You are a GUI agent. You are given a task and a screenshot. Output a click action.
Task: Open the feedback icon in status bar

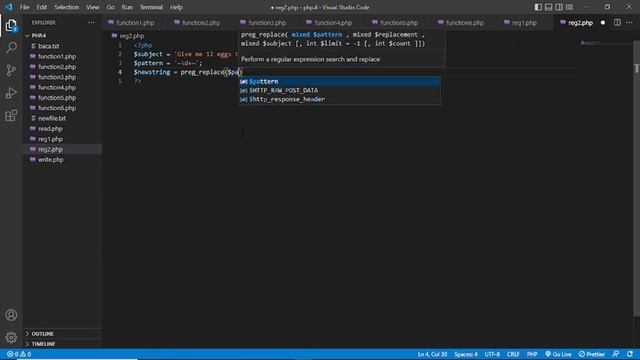click(616, 354)
